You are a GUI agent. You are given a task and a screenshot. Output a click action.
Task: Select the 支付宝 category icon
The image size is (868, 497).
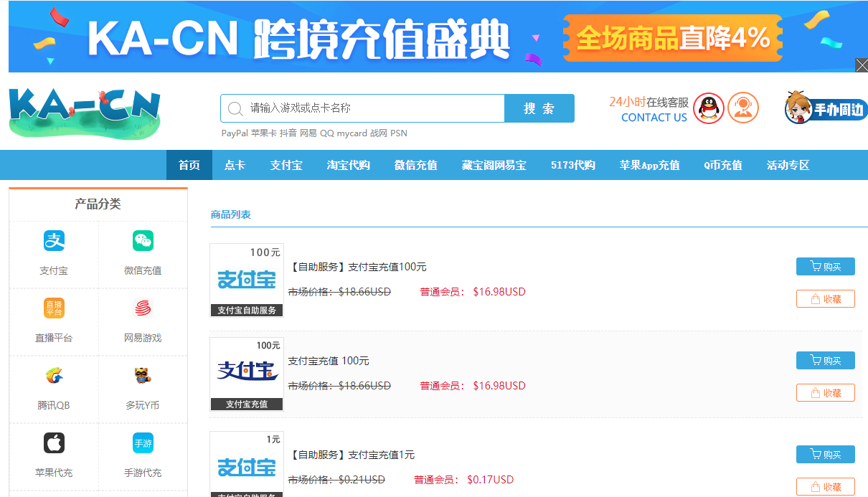54,241
